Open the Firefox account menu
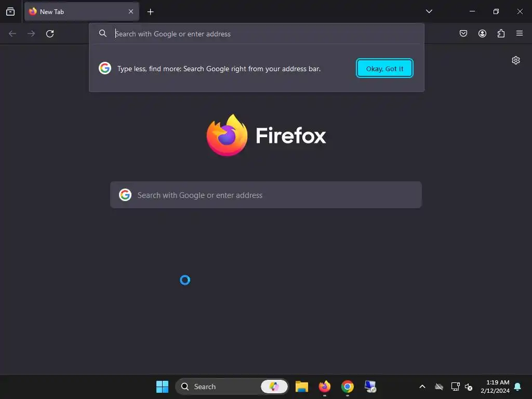 coord(482,33)
